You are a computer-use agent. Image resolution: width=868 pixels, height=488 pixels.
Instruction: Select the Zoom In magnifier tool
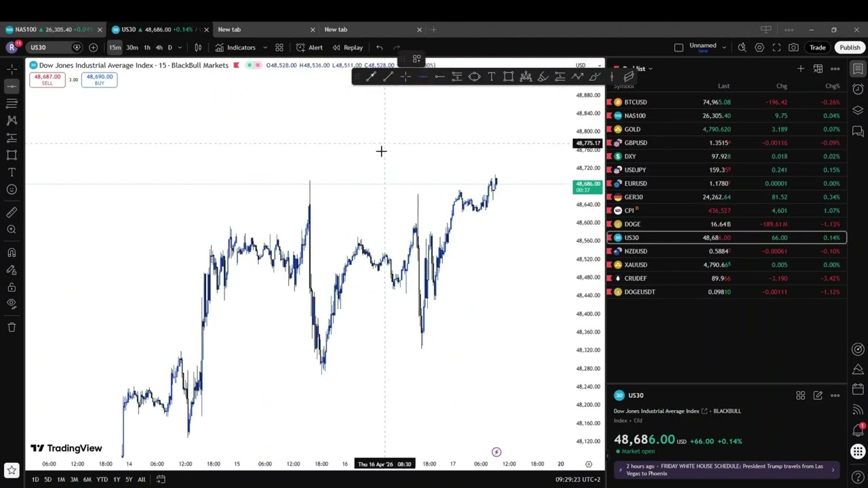[12, 230]
